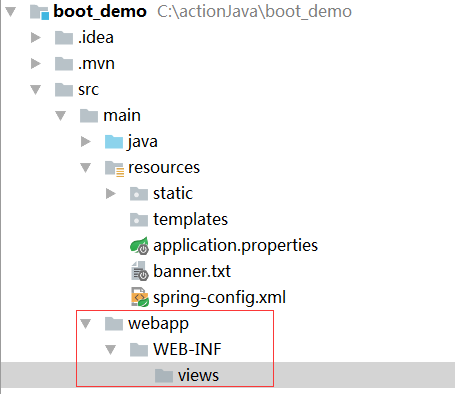Image resolution: width=455 pixels, height=394 pixels.
Task: Click the resources root folder icon
Action: [114, 168]
